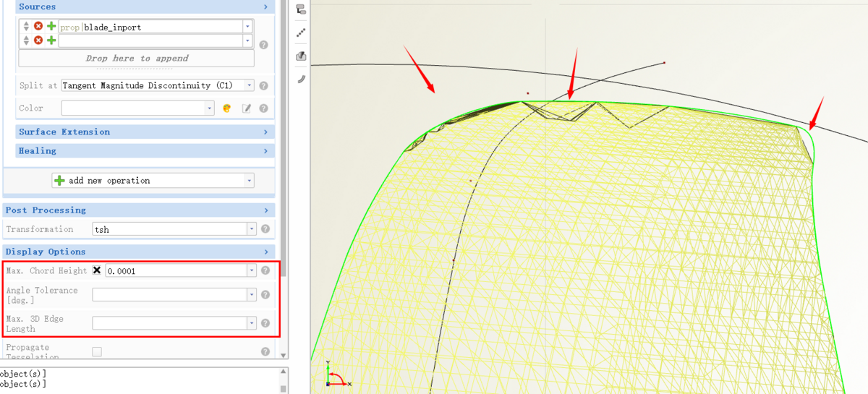
Task: Open help for the Split at option
Action: (263, 86)
